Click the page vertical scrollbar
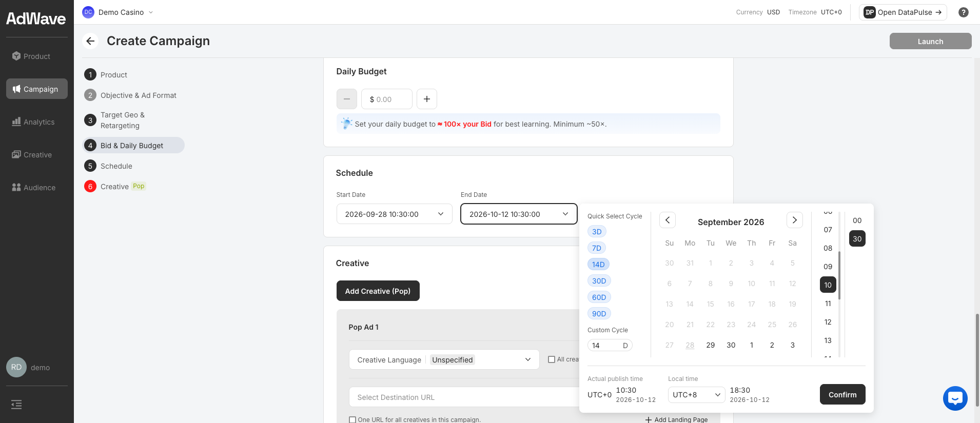Screen dimensions: 980x423 (x=977, y=359)
